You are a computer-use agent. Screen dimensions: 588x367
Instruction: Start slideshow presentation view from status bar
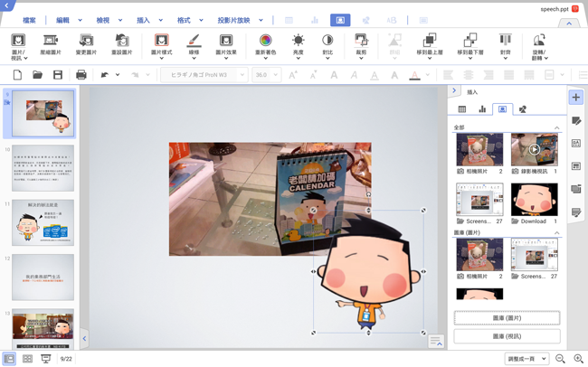coord(45,359)
